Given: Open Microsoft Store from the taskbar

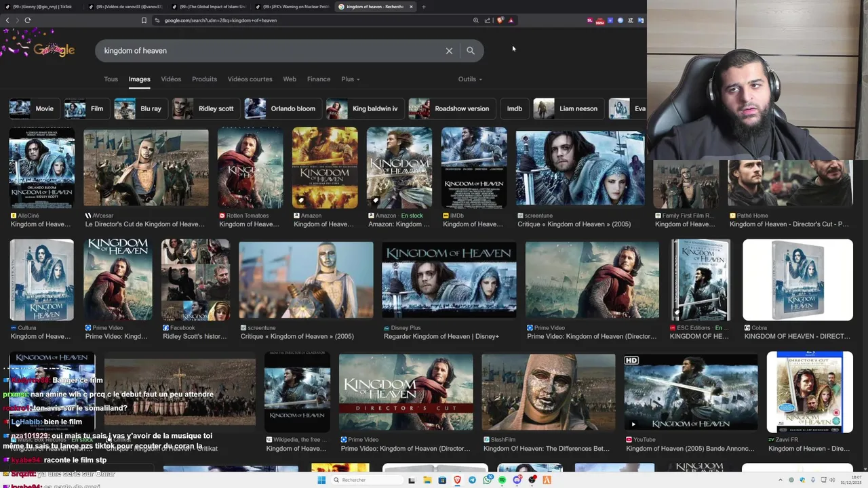Looking at the screenshot, I should pos(442,480).
